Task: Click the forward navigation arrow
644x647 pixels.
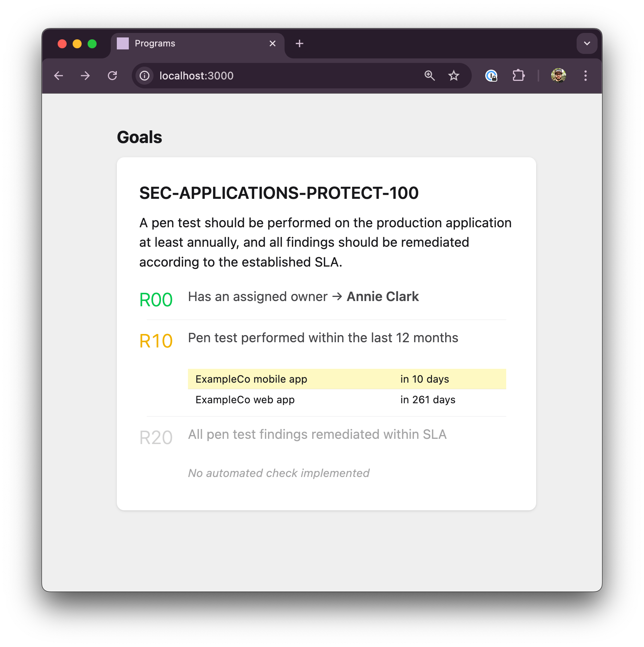Action: click(85, 76)
